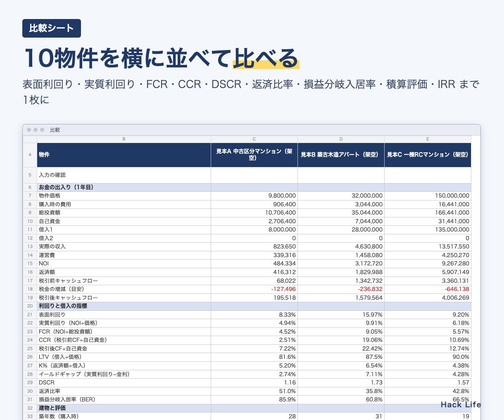This screenshot has height=420, width=504.
Task: Click the K%（返済額÷借入） row label
Action: coord(62,365)
